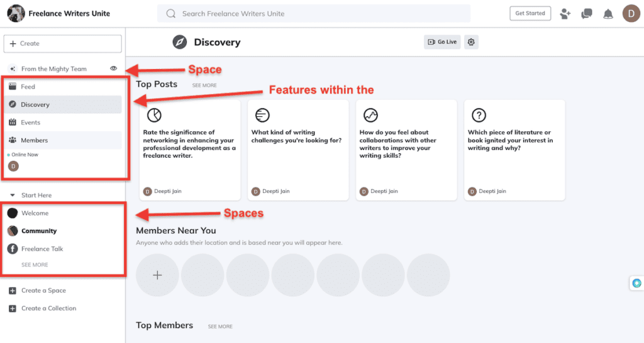The height and width of the screenshot is (343, 644).
Task: Open the user profile avatar
Action: coord(631,13)
